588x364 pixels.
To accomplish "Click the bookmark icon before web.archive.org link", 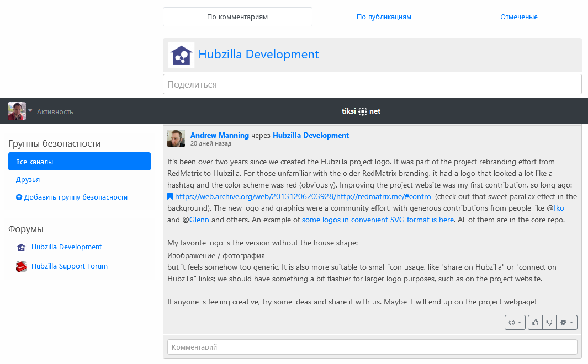I will pyautogui.click(x=170, y=197).
